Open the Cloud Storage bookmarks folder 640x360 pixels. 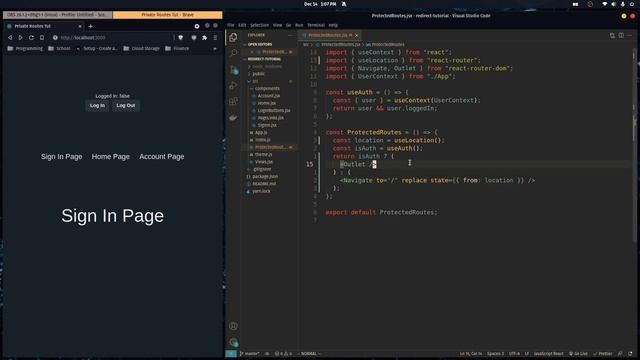point(142,49)
